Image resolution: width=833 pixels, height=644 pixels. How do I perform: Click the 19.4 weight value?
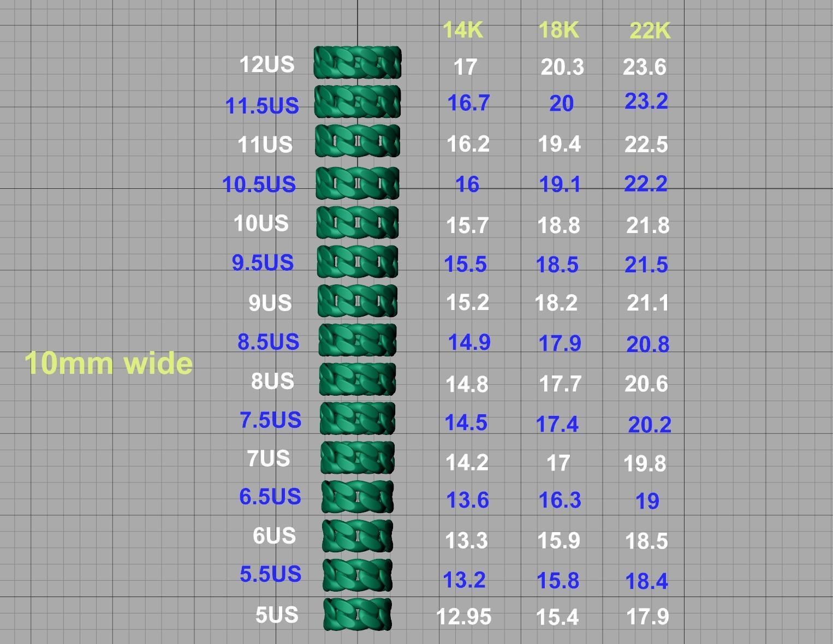click(x=559, y=144)
